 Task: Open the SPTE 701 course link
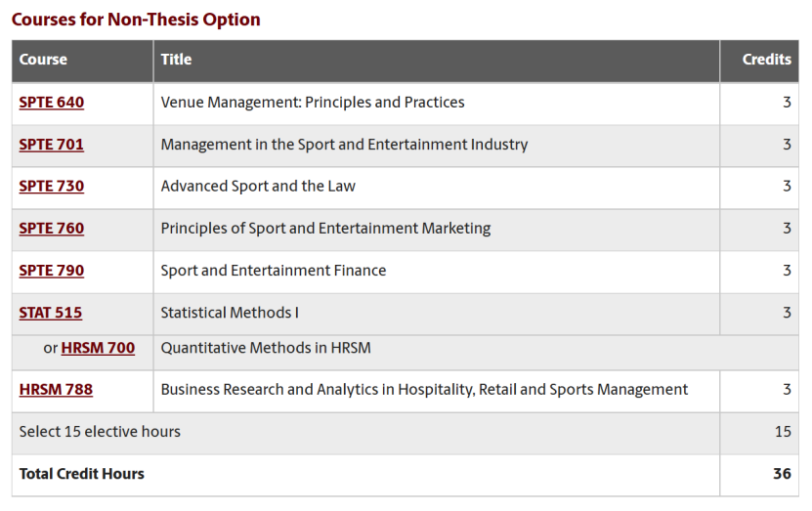click(51, 145)
